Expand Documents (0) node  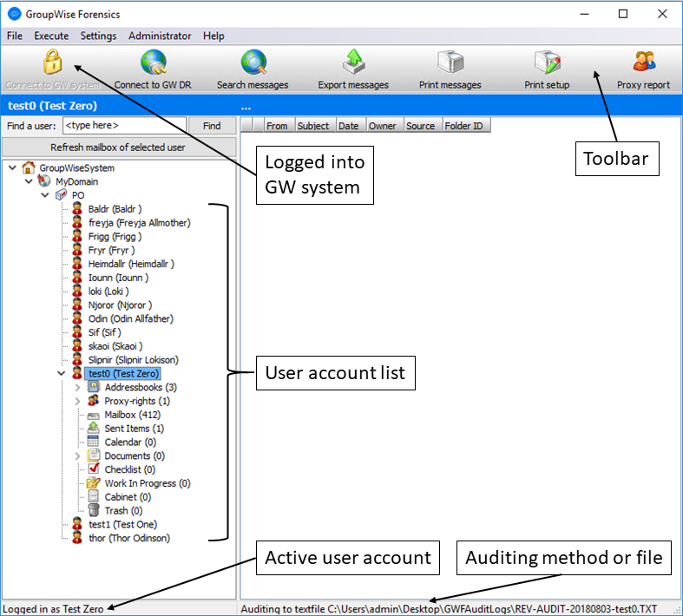[77, 455]
